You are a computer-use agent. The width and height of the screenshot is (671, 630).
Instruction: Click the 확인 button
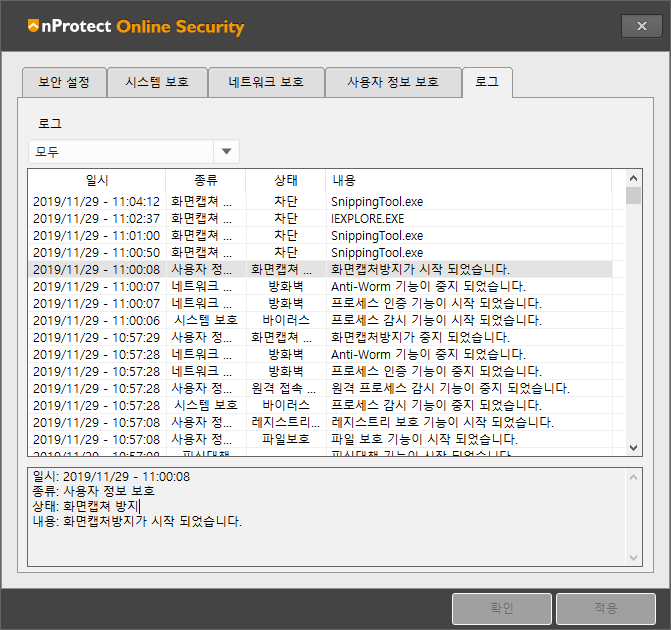(x=501, y=608)
